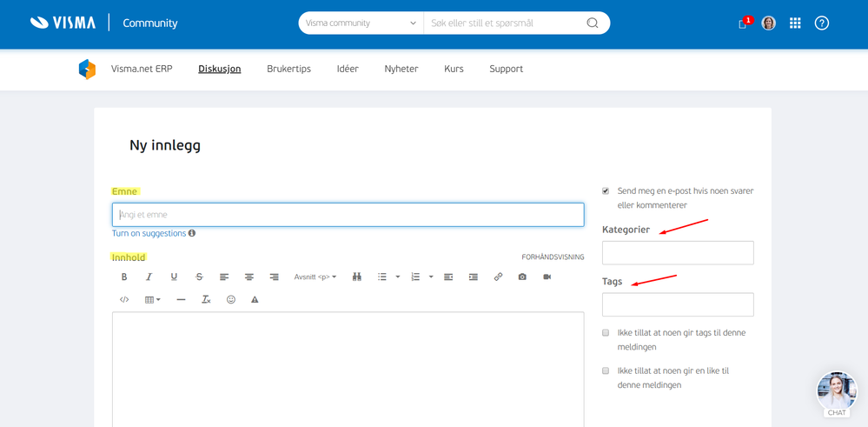Viewport: 868px width, 427px height.
Task: Open the notifications icon with red badge
Action: 745,23
